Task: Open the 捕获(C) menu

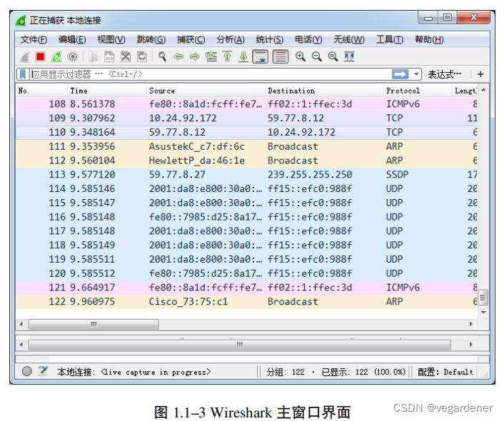Action: pyautogui.click(x=191, y=39)
